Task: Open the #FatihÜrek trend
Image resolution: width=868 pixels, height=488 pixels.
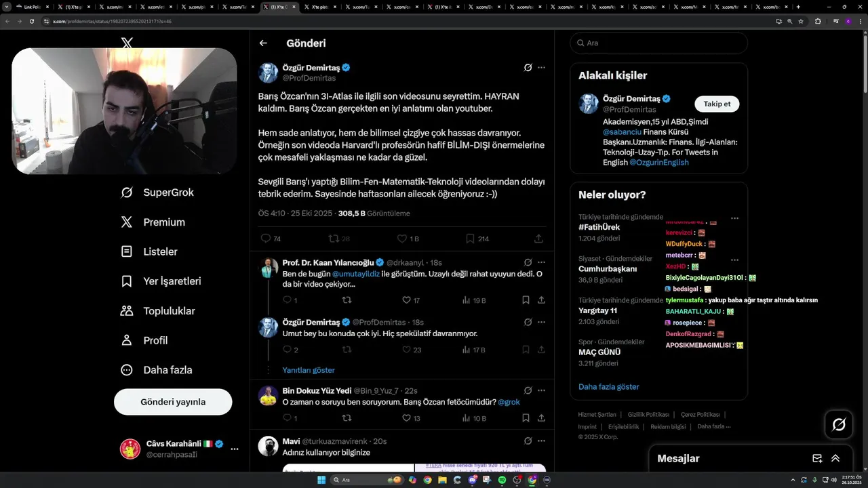Action: (599, 227)
